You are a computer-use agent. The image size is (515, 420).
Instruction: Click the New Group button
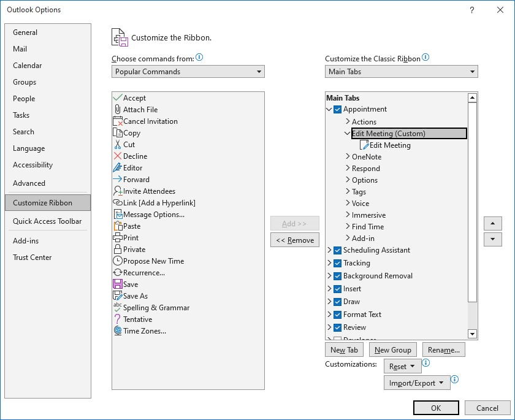(393, 349)
